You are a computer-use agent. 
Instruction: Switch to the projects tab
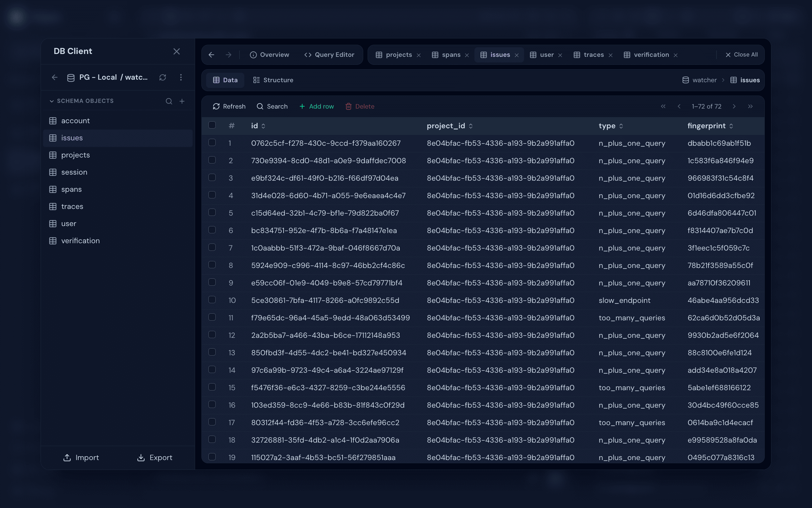point(394,55)
